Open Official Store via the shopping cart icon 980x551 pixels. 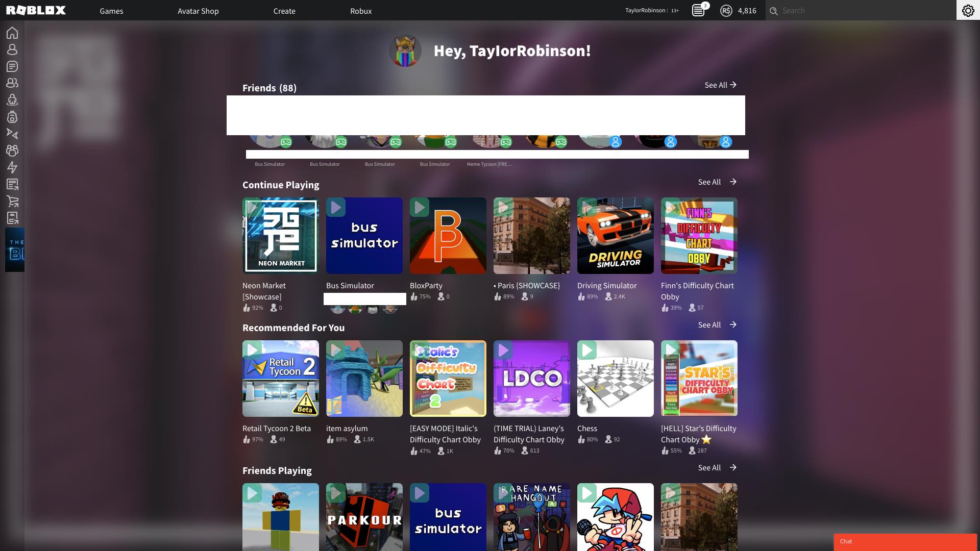12,201
